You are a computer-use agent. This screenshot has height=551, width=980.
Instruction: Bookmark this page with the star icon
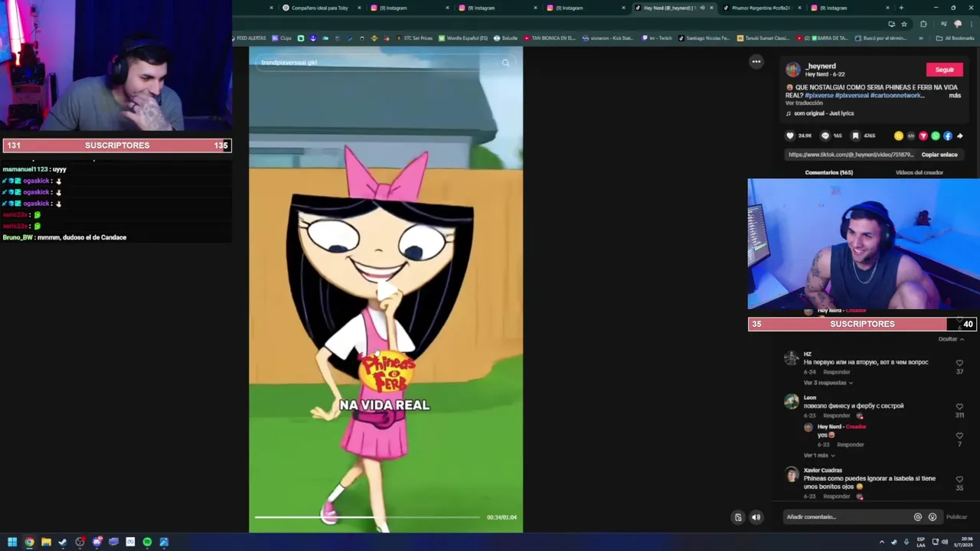(x=903, y=24)
